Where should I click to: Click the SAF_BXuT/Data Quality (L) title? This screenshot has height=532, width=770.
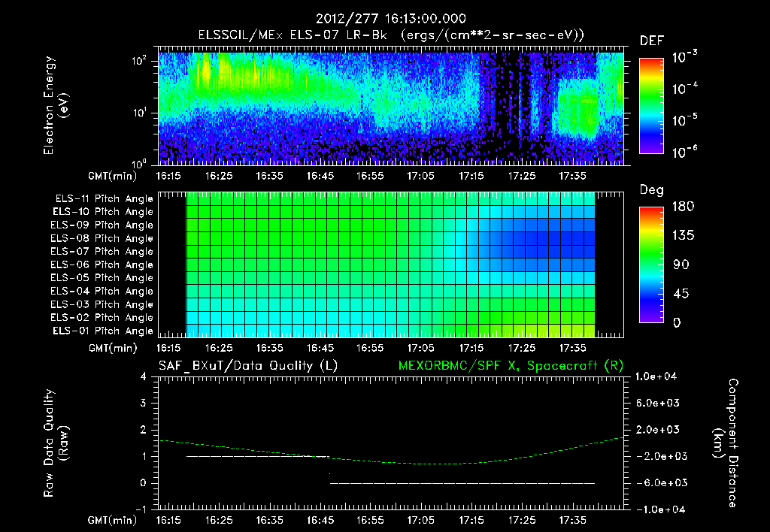(x=248, y=366)
